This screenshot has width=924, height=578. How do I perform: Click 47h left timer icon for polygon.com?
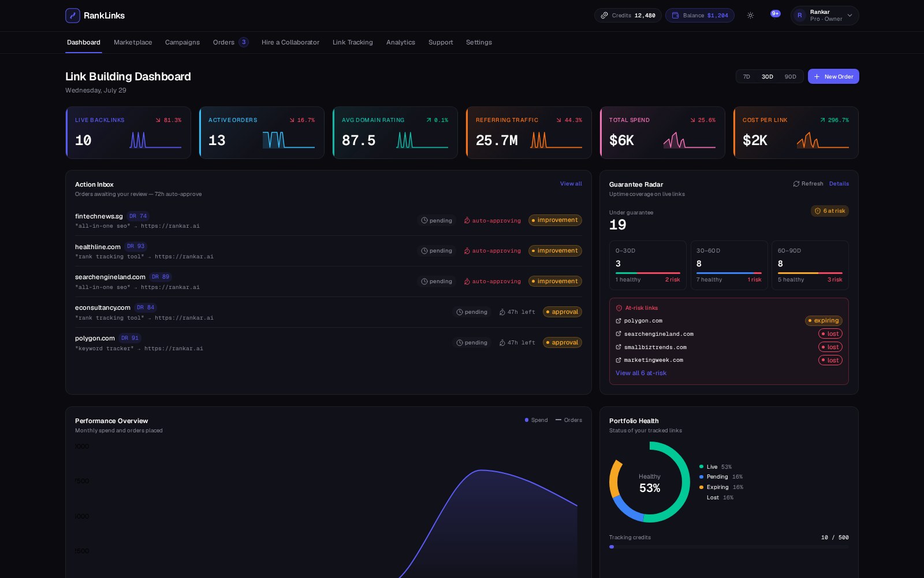coord(502,343)
